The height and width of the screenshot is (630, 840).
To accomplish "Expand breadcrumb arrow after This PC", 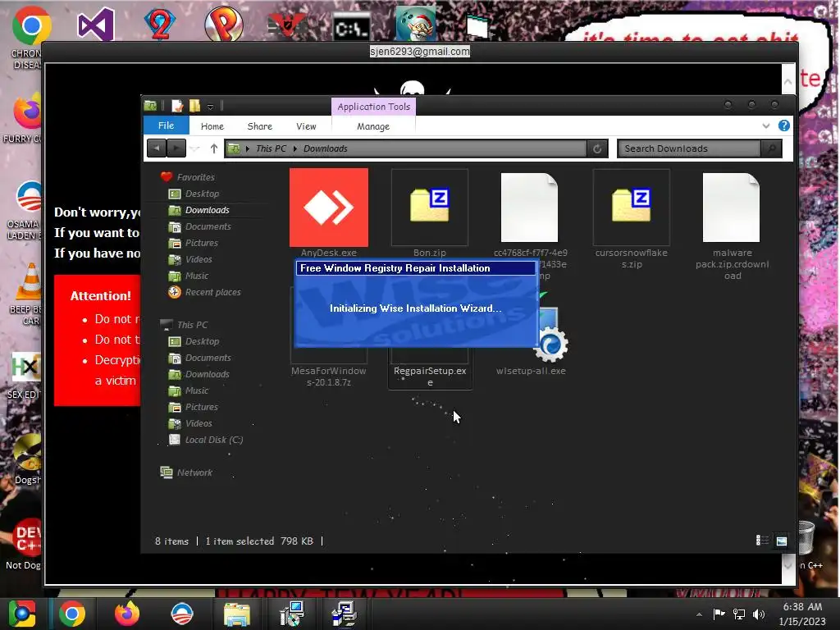I will pyautogui.click(x=295, y=148).
